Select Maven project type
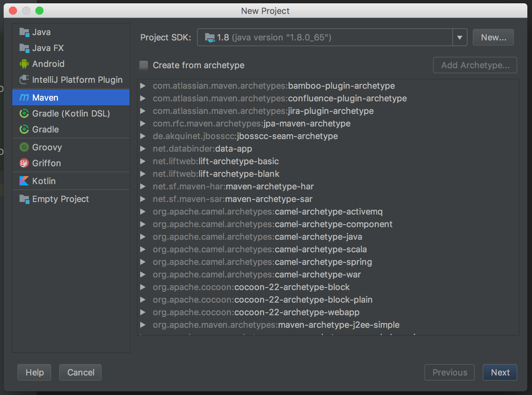Viewport: 532px width, 395px height. (71, 97)
